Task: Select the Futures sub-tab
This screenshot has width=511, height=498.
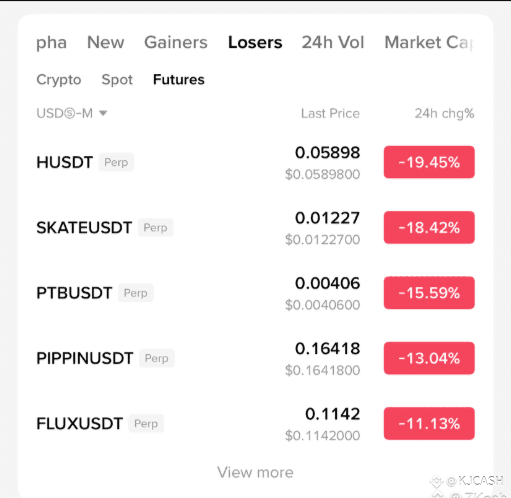Action: 179,80
